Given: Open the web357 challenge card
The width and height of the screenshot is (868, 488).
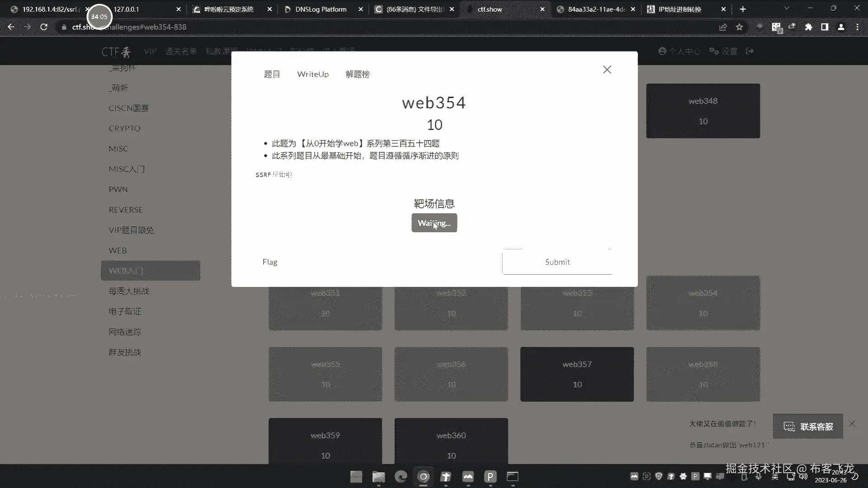Looking at the screenshot, I should [577, 374].
